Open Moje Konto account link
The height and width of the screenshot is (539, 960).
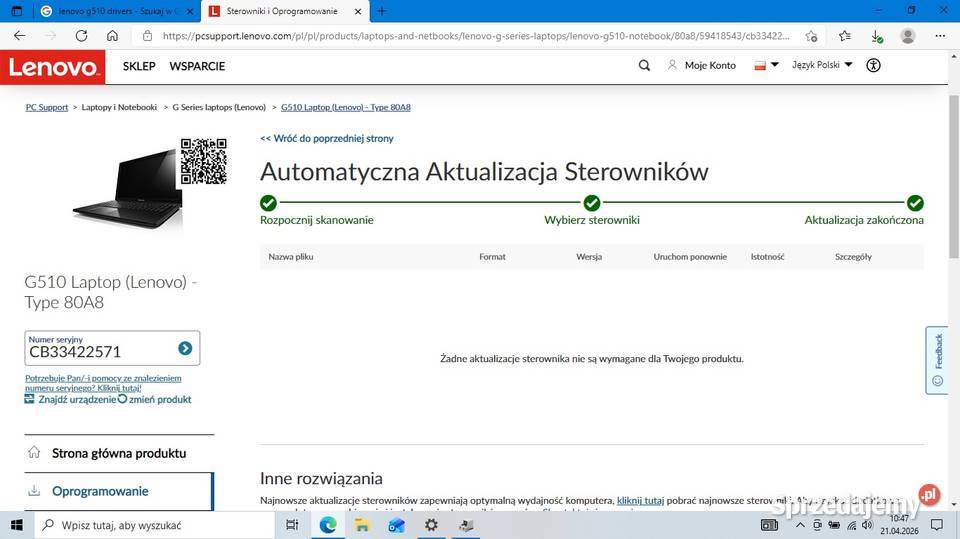point(702,66)
